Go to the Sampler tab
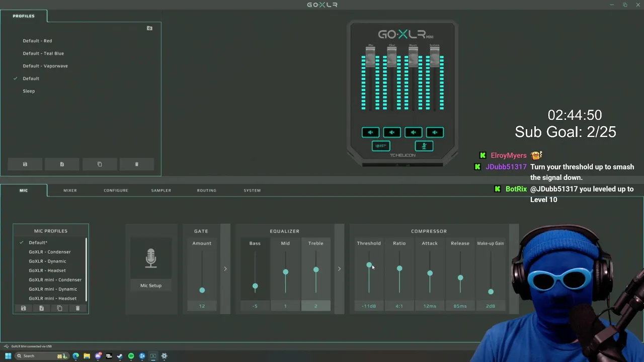 (x=161, y=191)
